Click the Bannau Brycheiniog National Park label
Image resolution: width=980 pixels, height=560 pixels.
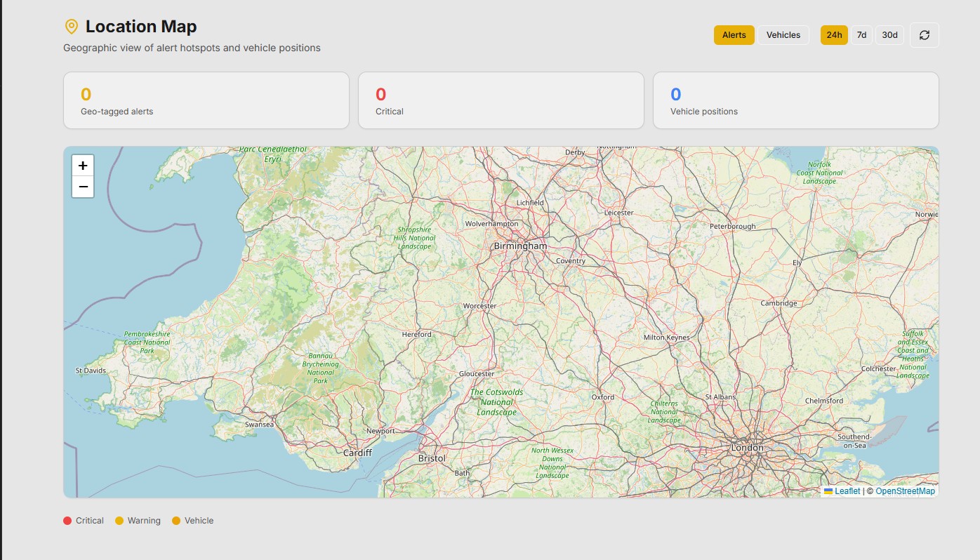coord(320,368)
